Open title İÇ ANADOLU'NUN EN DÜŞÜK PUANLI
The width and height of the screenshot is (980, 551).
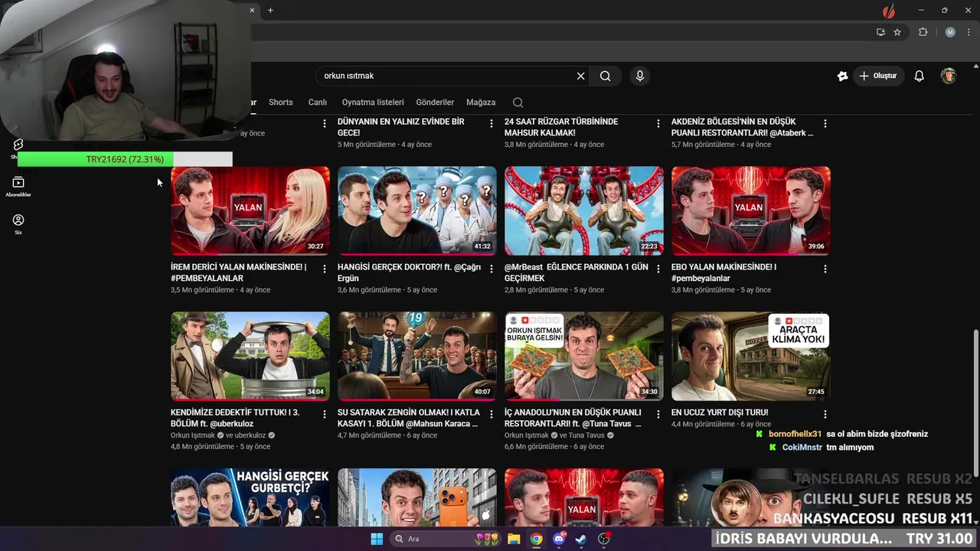pyautogui.click(x=573, y=418)
